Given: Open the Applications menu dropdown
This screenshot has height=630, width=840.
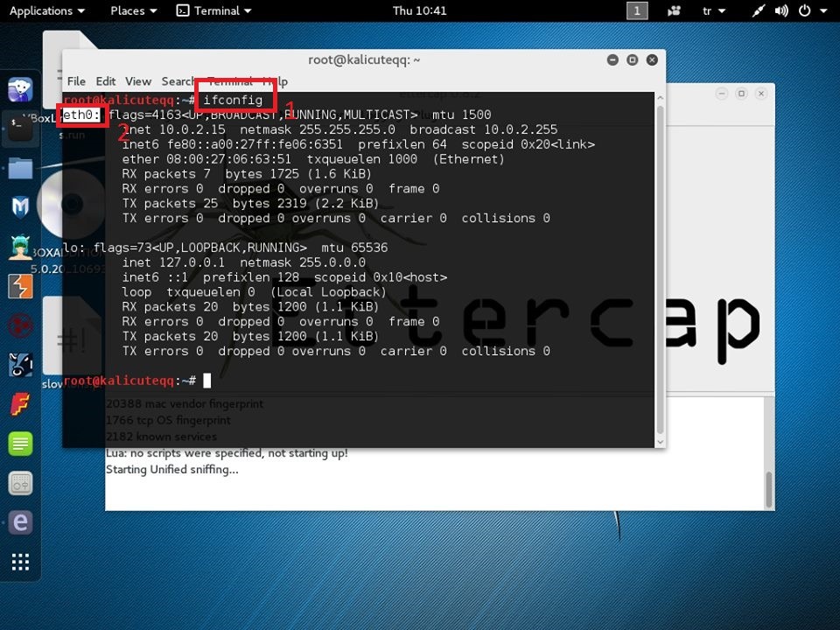Looking at the screenshot, I should click(47, 10).
